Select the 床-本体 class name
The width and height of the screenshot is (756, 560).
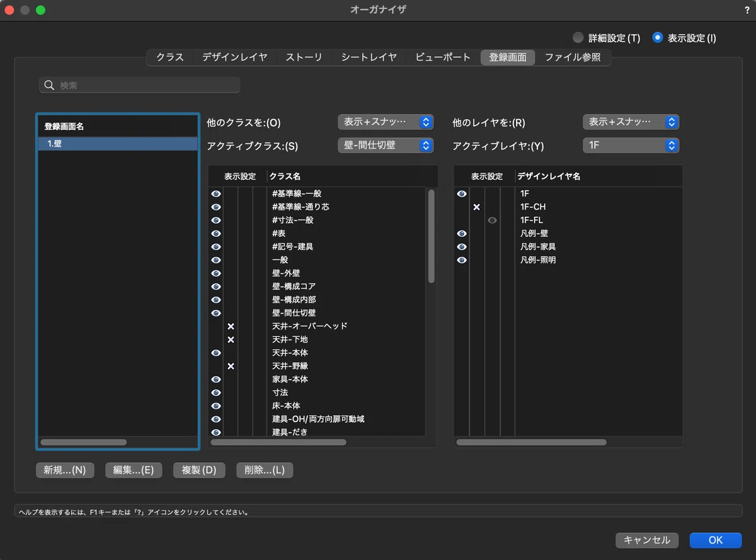point(286,405)
